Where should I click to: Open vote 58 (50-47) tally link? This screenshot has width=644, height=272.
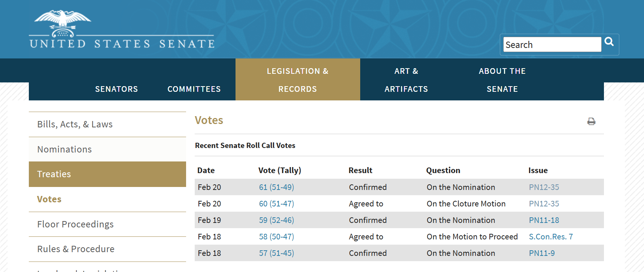(x=276, y=237)
